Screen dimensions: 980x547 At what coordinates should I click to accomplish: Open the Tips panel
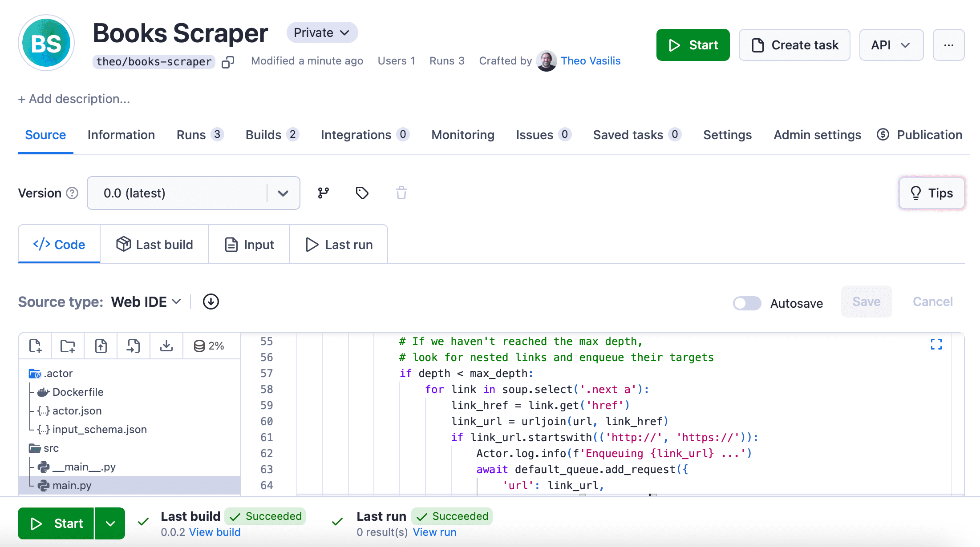pyautogui.click(x=931, y=193)
